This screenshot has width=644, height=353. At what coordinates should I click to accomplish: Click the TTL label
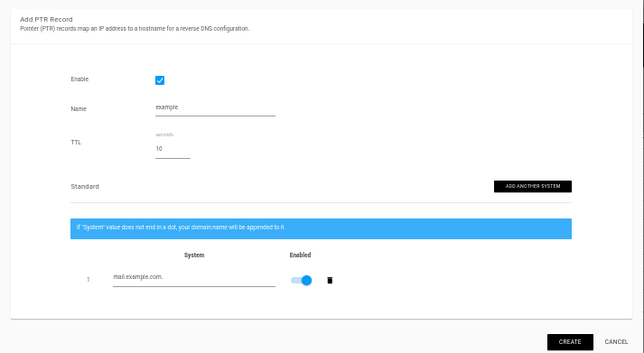pos(76,143)
